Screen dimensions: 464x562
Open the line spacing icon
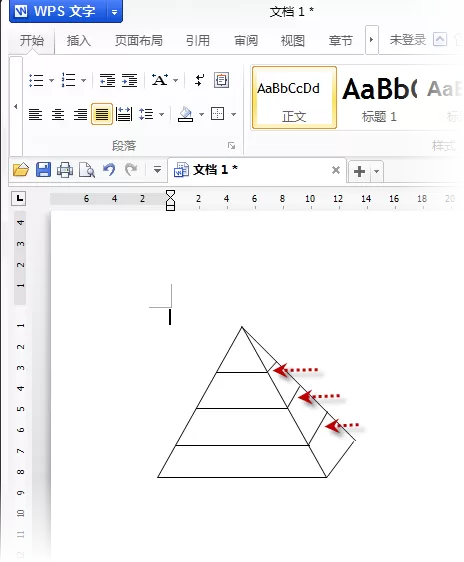[x=146, y=114]
